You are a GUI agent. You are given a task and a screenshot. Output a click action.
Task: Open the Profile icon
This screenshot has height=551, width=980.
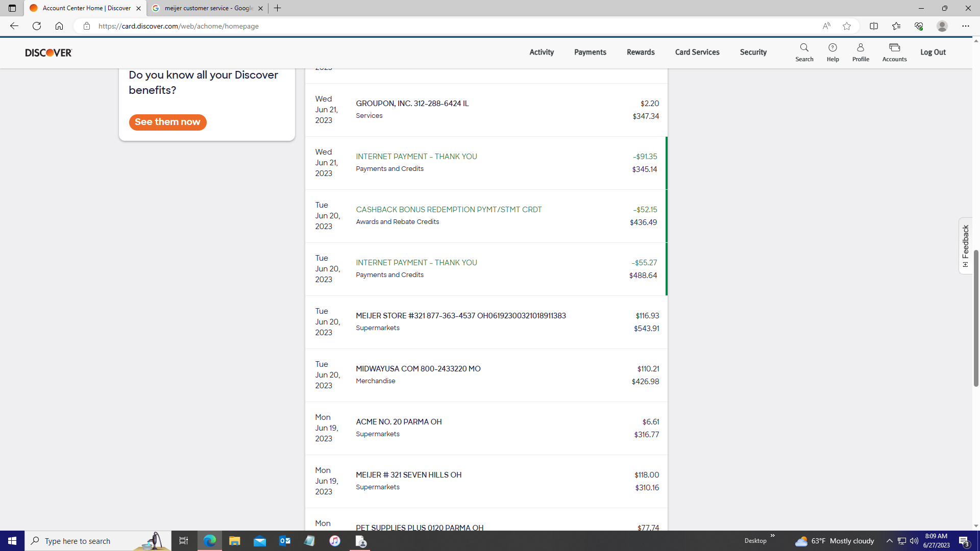tap(860, 52)
